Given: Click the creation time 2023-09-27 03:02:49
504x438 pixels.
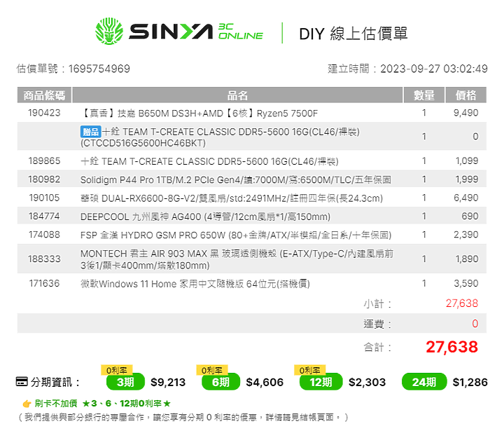Looking at the screenshot, I should point(434,69).
